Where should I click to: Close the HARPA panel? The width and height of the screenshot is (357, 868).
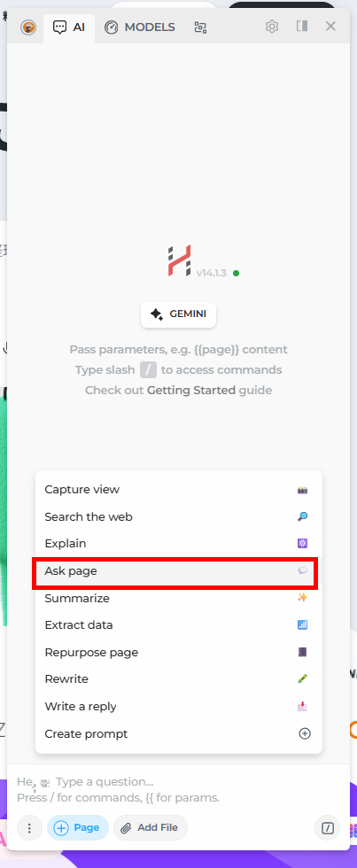(x=330, y=26)
